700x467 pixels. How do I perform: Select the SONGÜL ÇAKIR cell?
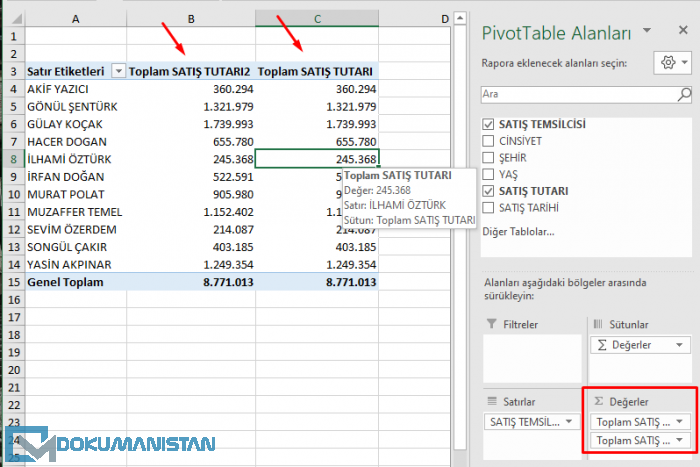(x=76, y=247)
